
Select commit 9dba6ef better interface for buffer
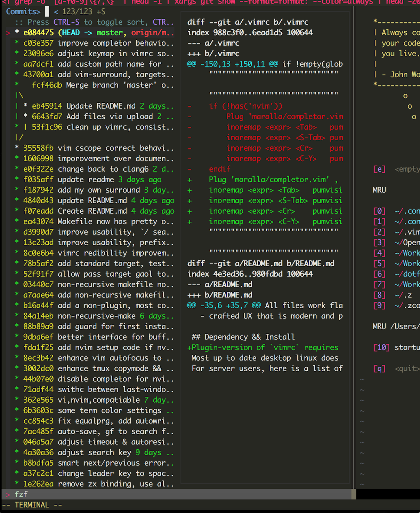(x=94, y=337)
